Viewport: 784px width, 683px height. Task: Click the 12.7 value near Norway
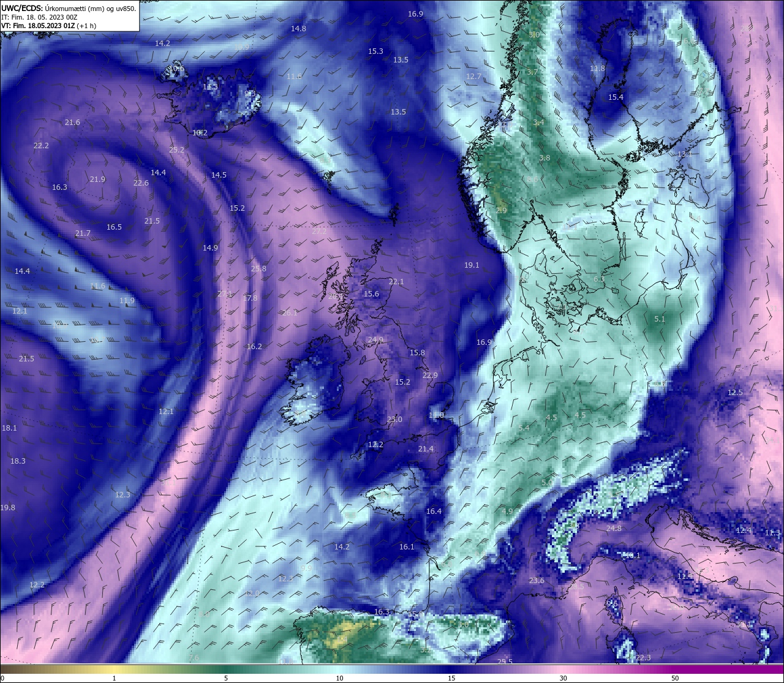(473, 77)
